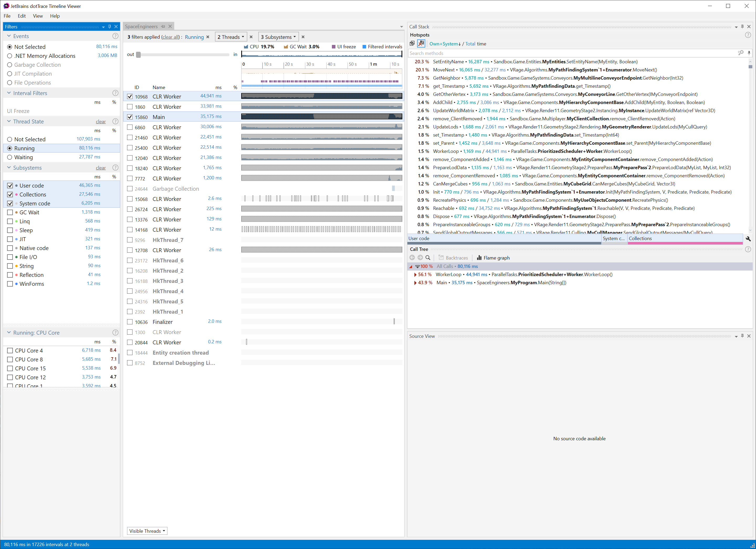The image size is (756, 549).
Task: Expand the WorkerLoop node in Call Tree
Action: (x=415, y=275)
